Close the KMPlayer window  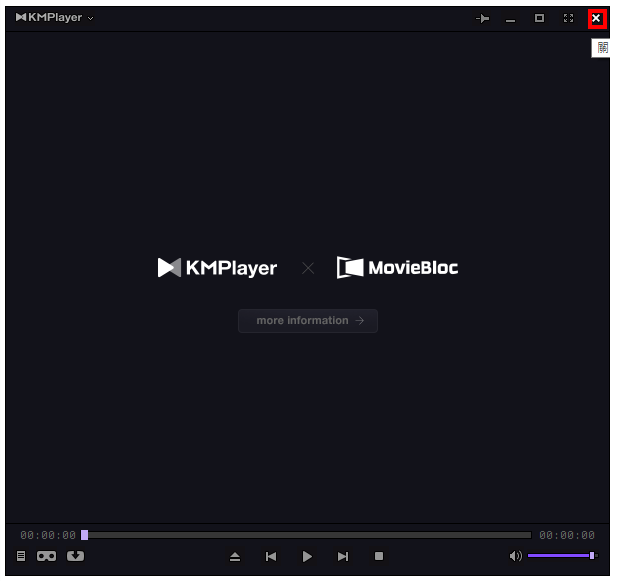[597, 18]
